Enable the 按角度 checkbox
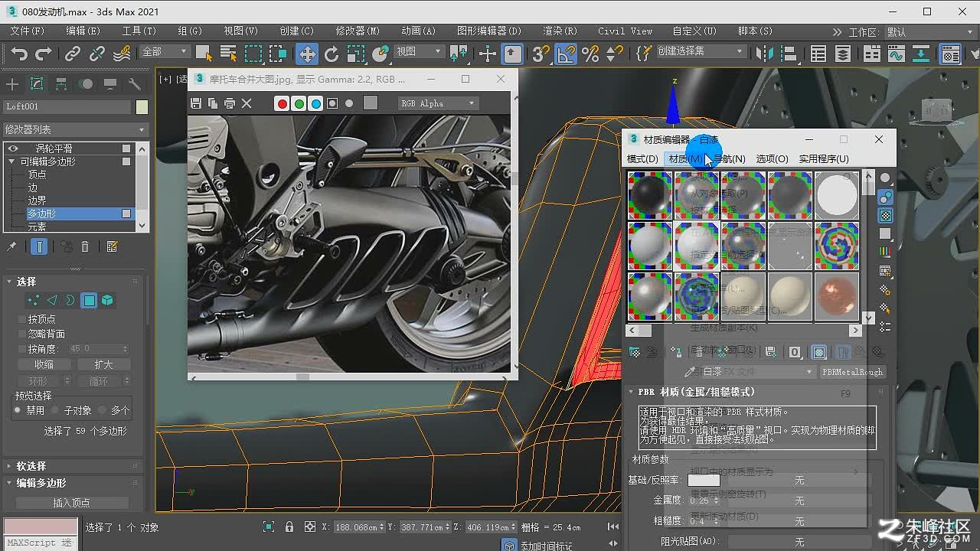 21,349
